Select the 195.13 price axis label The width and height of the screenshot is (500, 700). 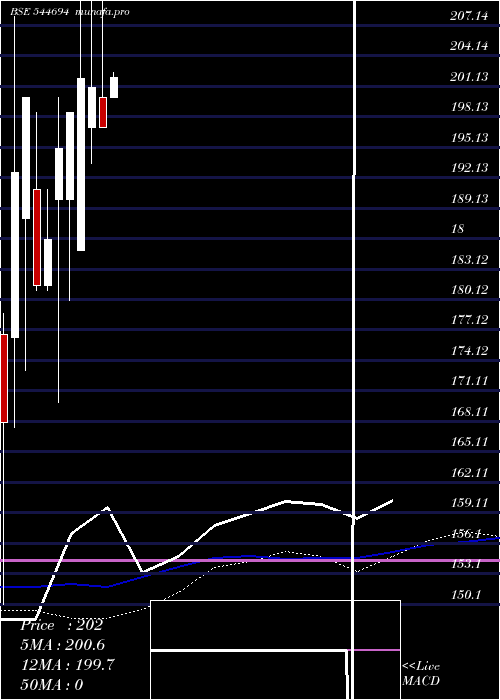pos(469,138)
